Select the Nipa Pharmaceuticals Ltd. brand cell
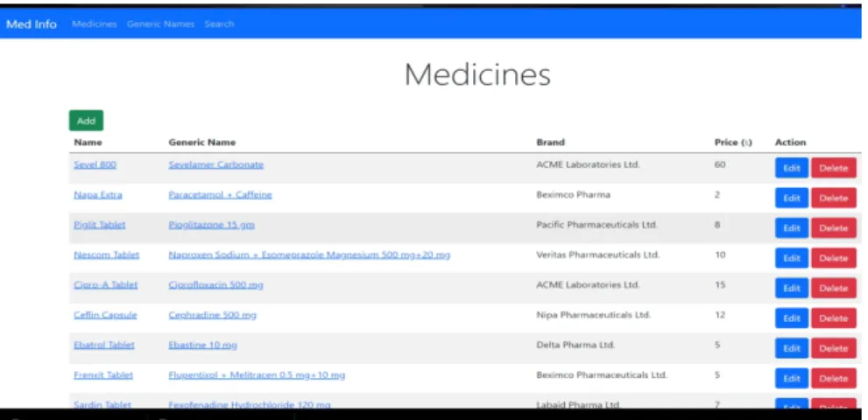This screenshot has width=868, height=420. pos(594,315)
